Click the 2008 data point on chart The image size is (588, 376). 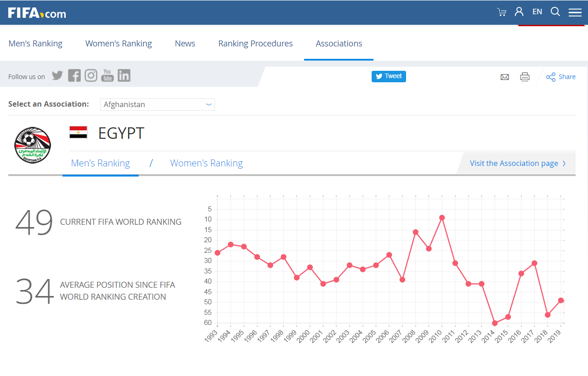[415, 232]
